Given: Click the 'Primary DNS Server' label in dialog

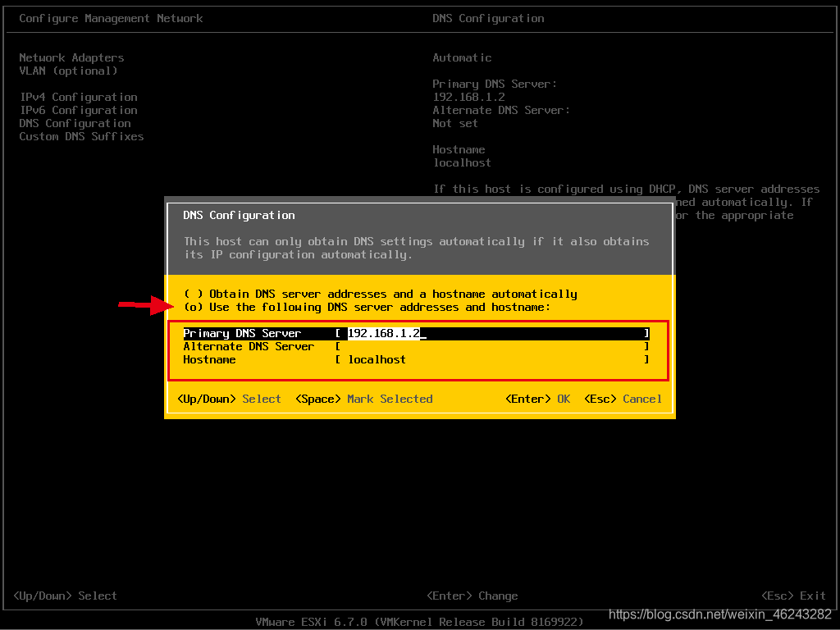Looking at the screenshot, I should [242, 333].
